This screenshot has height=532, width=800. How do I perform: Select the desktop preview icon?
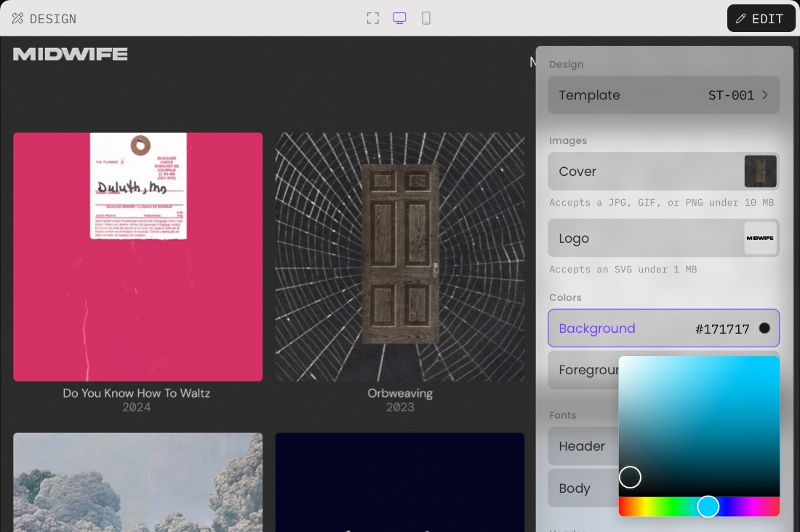click(399, 18)
